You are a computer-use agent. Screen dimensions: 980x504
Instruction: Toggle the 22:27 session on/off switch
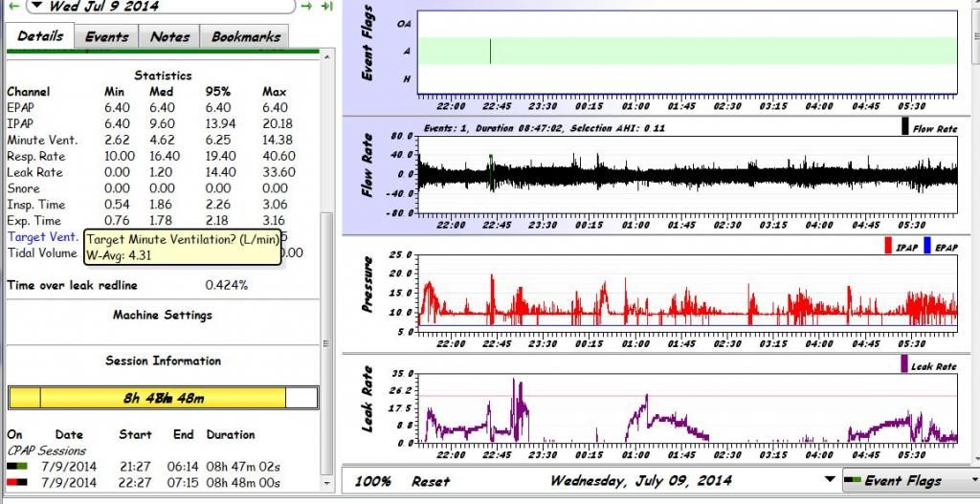[17, 483]
